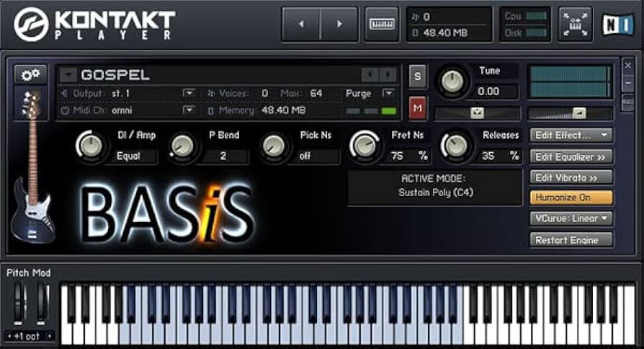Solo the GOSPEL instrument with S button
644x349 pixels.
(x=418, y=77)
